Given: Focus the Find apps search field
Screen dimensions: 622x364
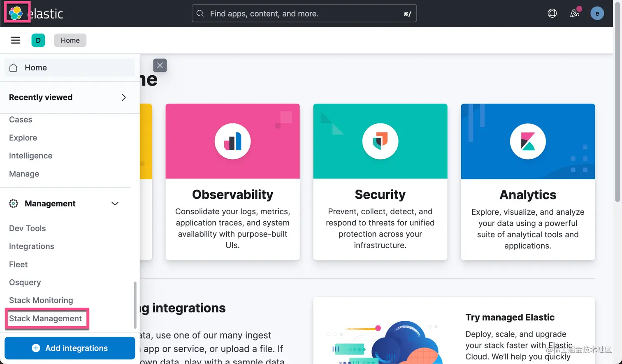Looking at the screenshot, I should tap(304, 14).
